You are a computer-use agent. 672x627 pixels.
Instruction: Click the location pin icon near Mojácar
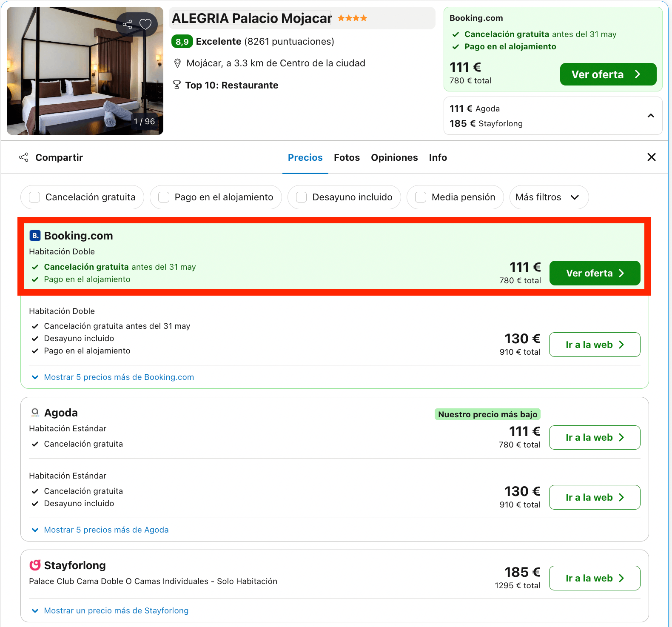pos(178,63)
